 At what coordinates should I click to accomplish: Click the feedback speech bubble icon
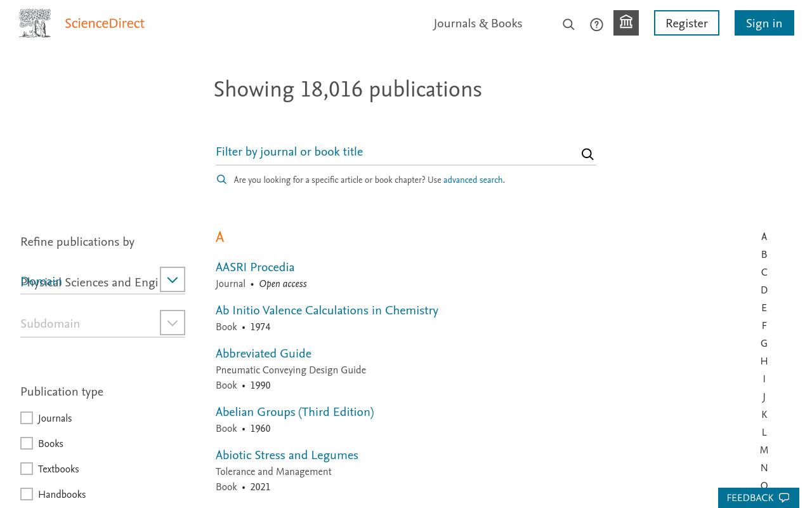coord(784,498)
